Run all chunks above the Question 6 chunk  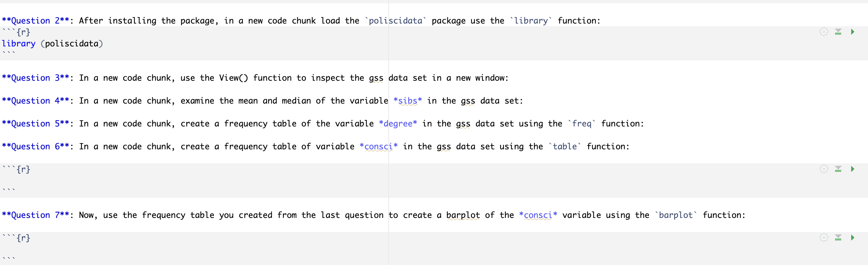839,169
